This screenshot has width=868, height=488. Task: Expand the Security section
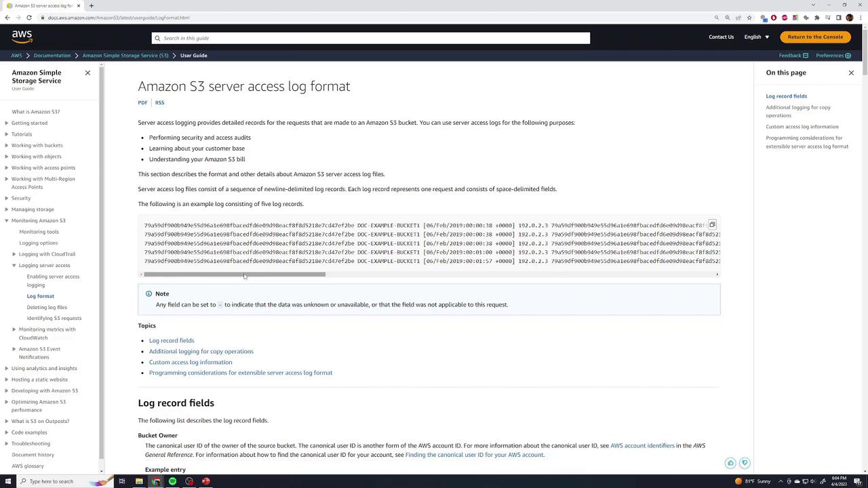7,199
